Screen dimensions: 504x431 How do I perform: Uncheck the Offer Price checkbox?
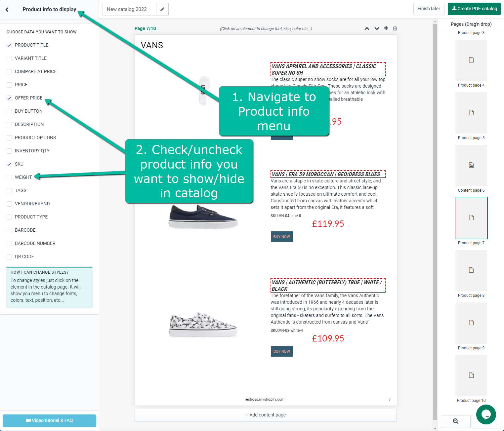pos(9,98)
